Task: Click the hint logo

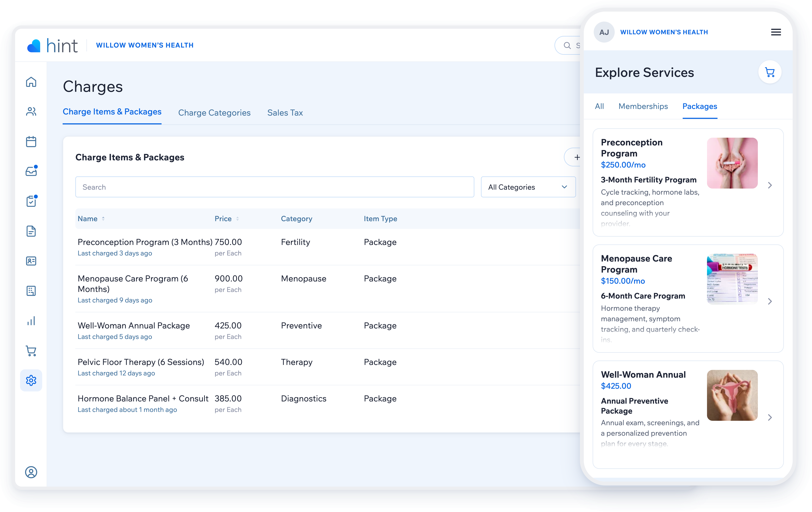Action: pyautogui.click(x=52, y=46)
